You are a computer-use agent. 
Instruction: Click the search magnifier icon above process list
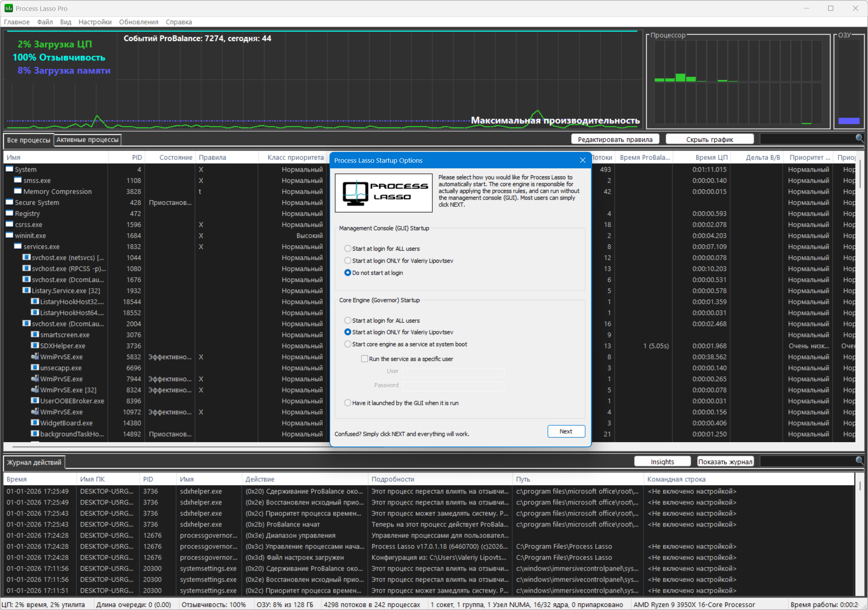pos(859,138)
